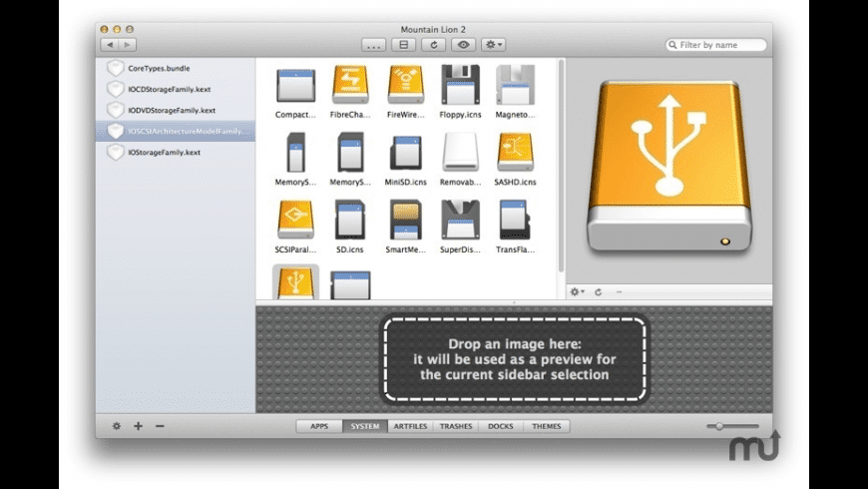This screenshot has height=489, width=868.
Task: Select the SuperDis... disk icon
Action: 460,220
